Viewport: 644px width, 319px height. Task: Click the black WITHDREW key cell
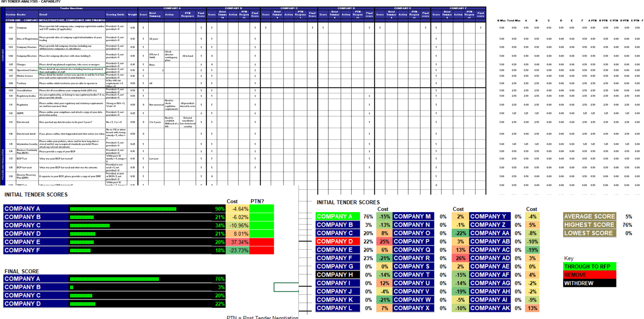coord(590,283)
